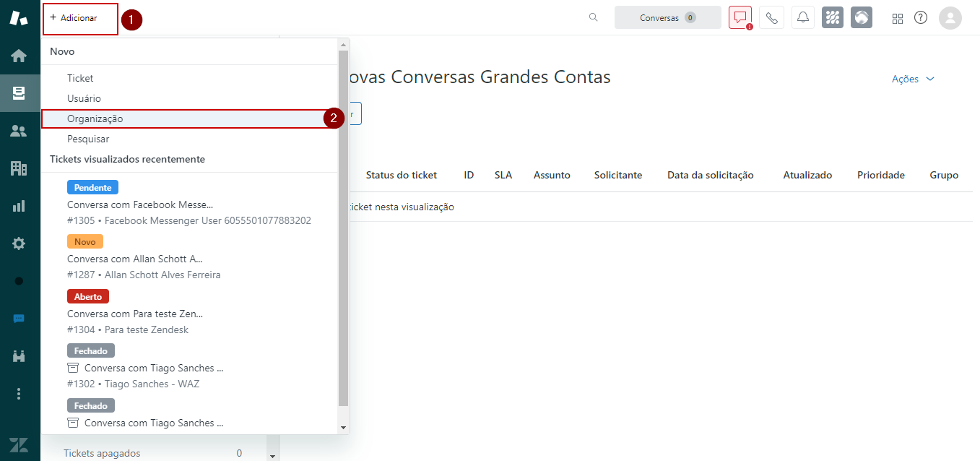Open the notifications bell icon

(802, 17)
